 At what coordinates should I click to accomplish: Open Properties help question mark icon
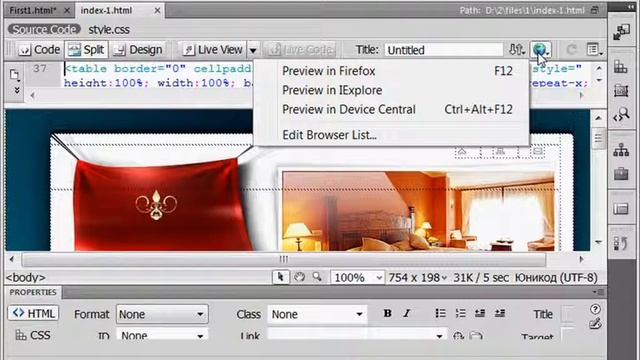[x=595, y=309]
